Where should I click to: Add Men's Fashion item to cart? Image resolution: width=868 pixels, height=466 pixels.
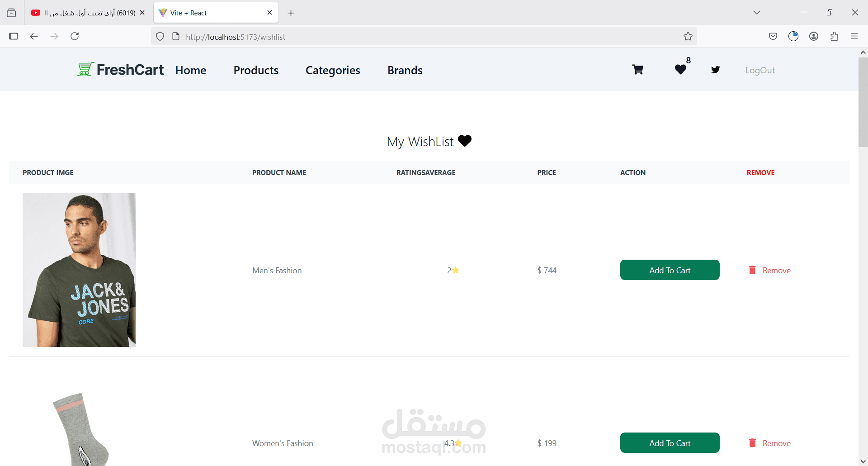670,270
